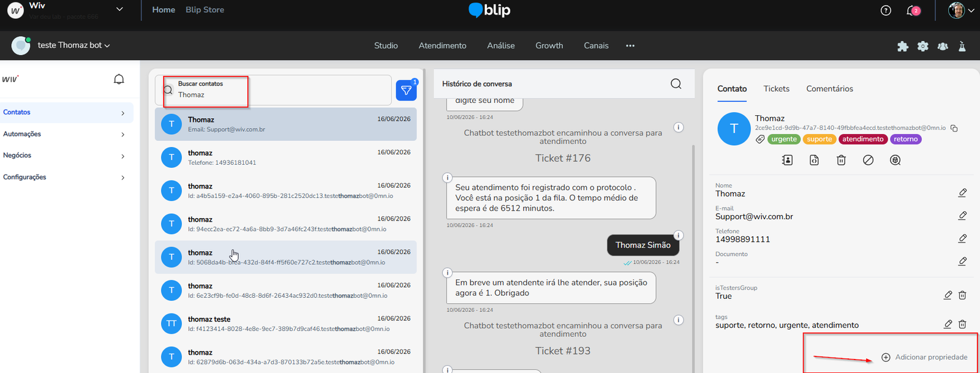The height and width of the screenshot is (373, 980).
Task: Click the Adicionar propriedade button
Action: coord(924,357)
